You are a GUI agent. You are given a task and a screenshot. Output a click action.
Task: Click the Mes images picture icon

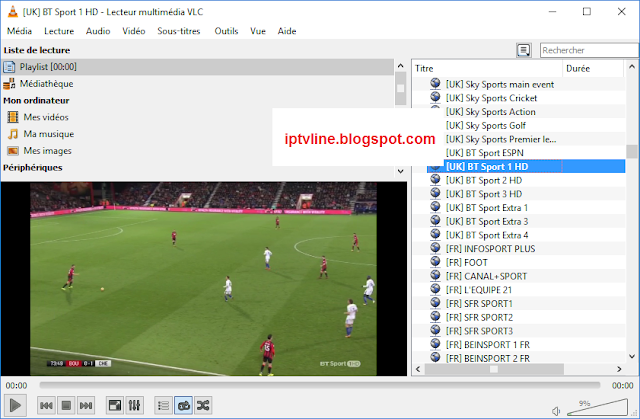(13, 151)
